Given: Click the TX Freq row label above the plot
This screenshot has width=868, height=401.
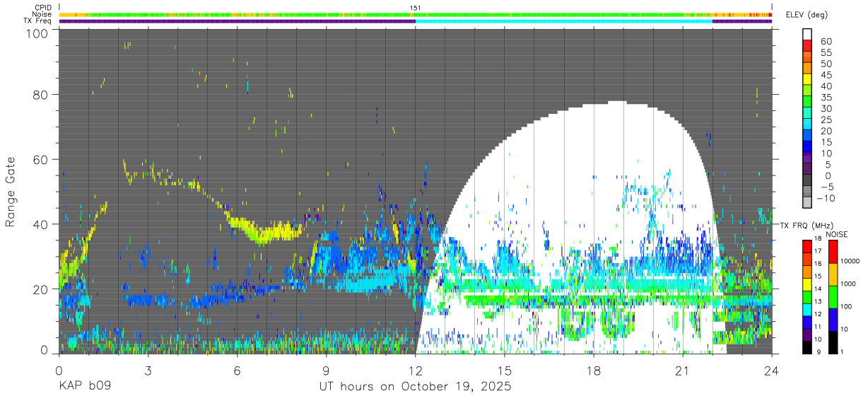Looking at the screenshot, I should (x=39, y=21).
